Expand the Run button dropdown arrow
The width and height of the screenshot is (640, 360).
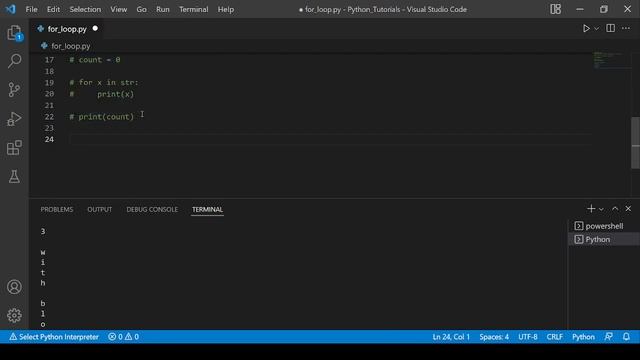pyautogui.click(x=596, y=29)
